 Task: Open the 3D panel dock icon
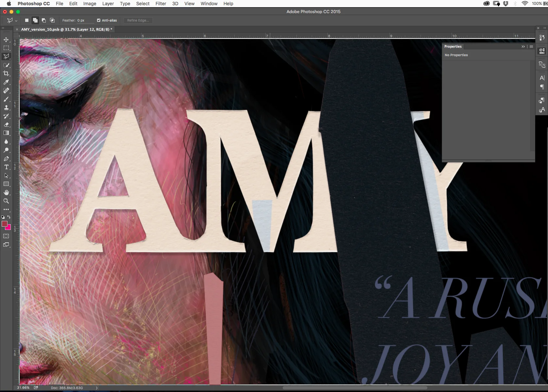point(542,65)
